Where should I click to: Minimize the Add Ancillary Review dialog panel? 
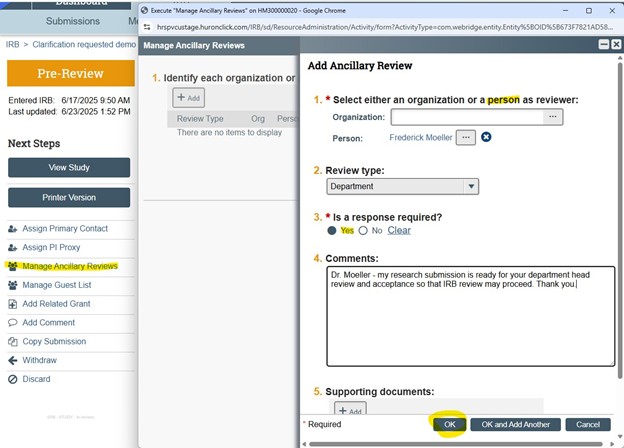(604, 45)
